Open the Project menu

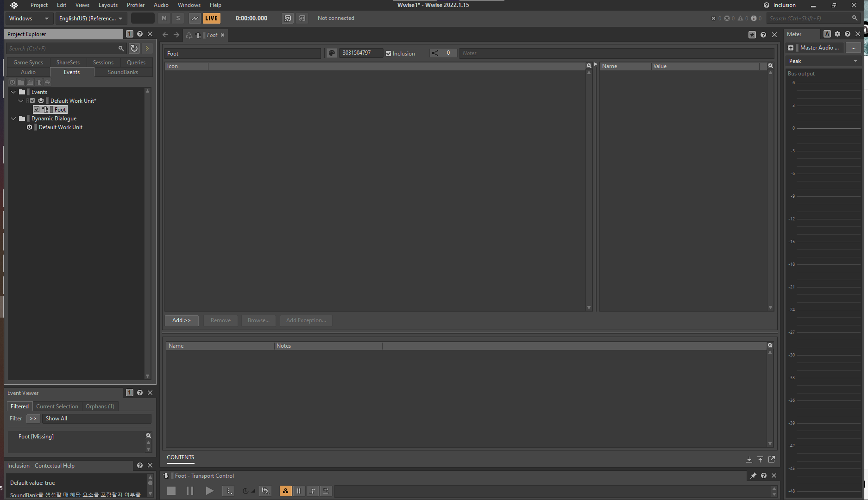39,5
